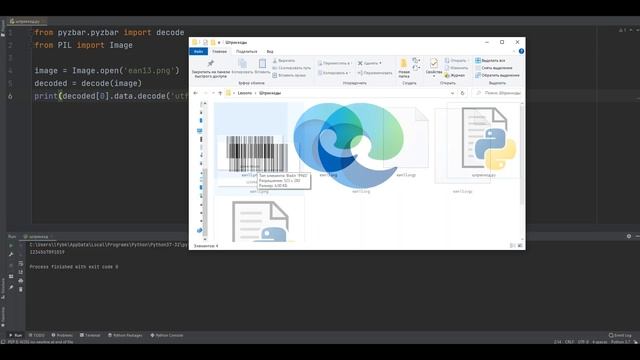Open the Удалить dropdown in ribbon

pos(369,63)
